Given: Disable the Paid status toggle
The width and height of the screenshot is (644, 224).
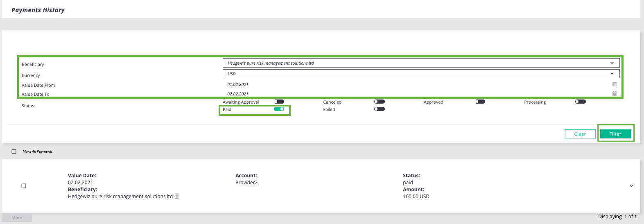Looking at the screenshot, I should coord(279,109).
